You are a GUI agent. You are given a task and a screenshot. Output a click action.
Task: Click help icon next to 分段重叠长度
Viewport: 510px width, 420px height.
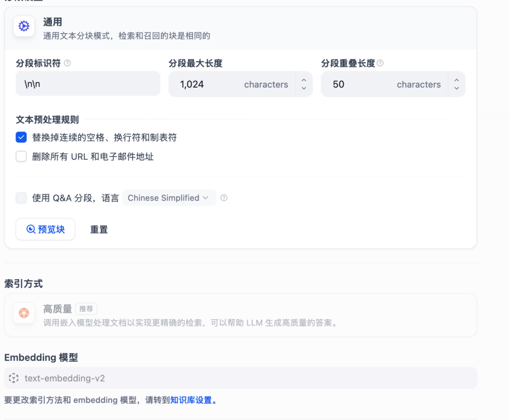point(380,63)
